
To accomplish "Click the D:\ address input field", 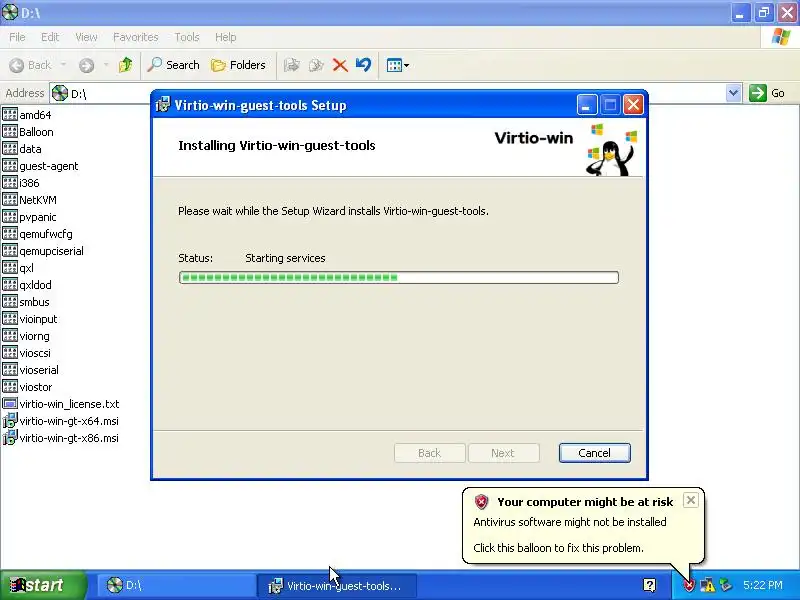I will click(388, 93).
